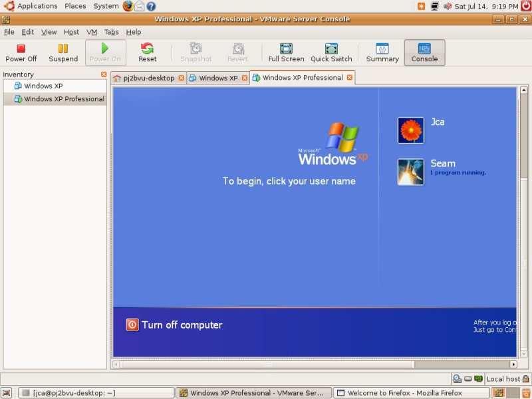Select Windows XP in the Inventory list
Screen dimensions: 532x399
pyautogui.click(x=55, y=86)
